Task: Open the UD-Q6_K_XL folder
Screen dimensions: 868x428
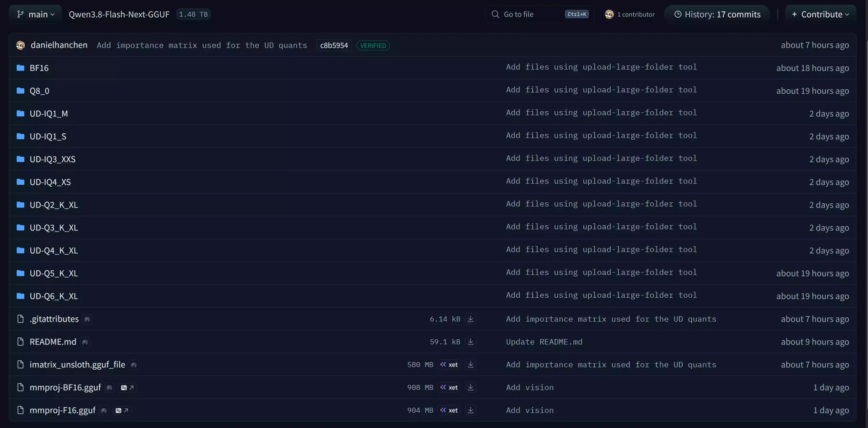Action: click(x=54, y=296)
